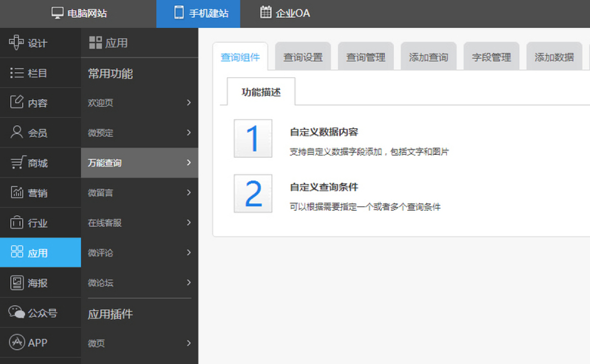Screen dimensions: 590x364
Task: Expand the 在线客服 chevron
Action: coord(189,223)
